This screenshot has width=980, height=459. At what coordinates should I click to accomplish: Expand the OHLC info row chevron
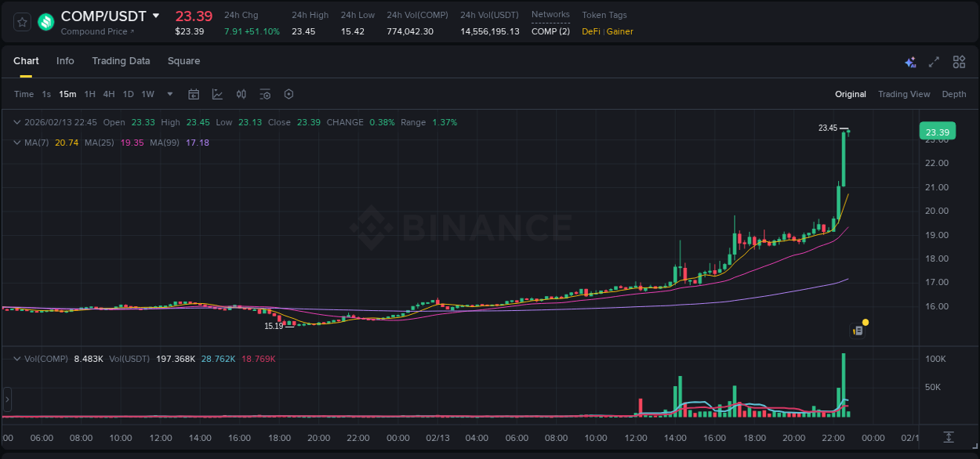pyautogui.click(x=16, y=122)
